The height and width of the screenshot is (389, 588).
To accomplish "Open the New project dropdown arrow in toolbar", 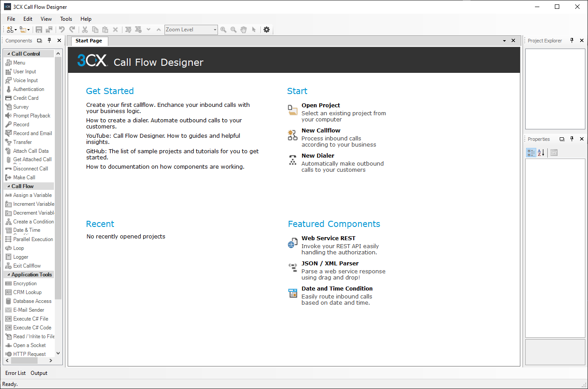I will pos(15,30).
